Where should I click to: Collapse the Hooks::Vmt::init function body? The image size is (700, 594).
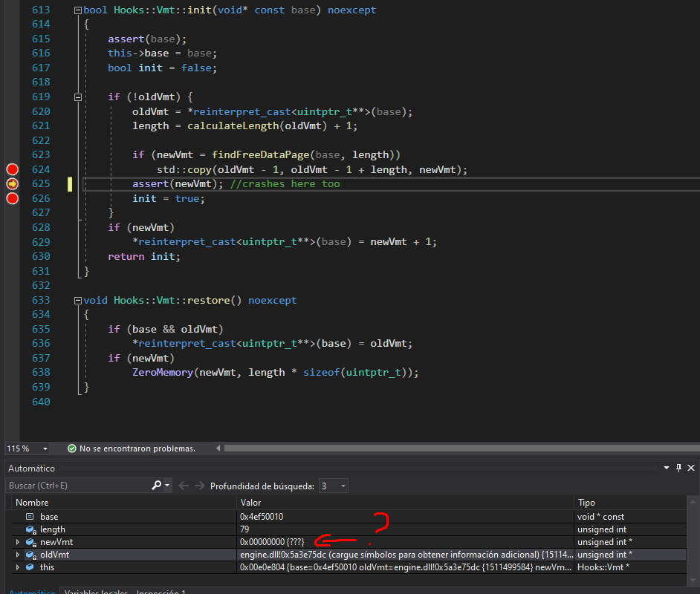coord(77,10)
